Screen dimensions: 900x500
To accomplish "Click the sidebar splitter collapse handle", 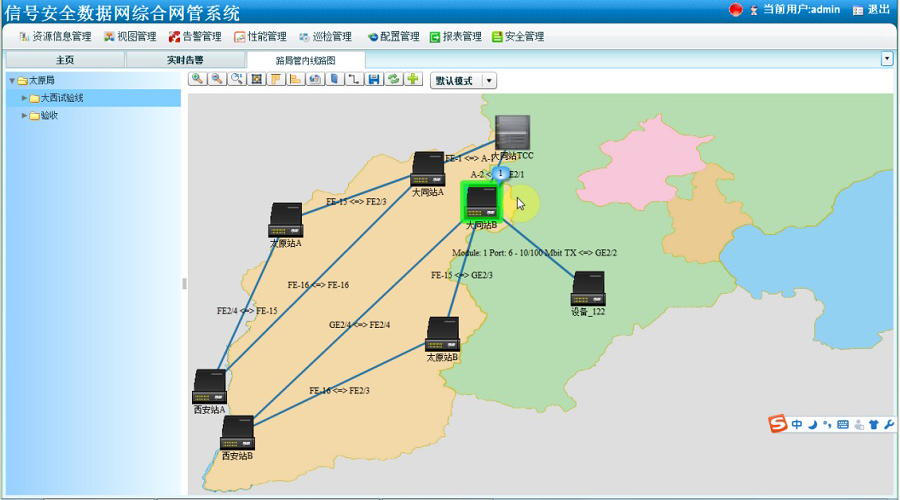I will tap(184, 284).
